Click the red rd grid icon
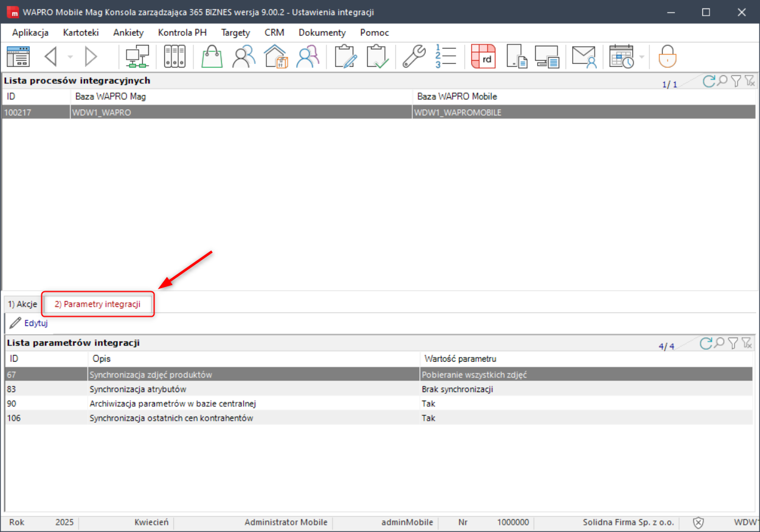760x532 pixels. click(483, 57)
